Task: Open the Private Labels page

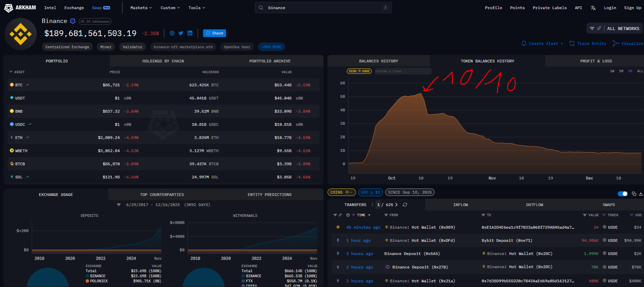Action: (x=550, y=8)
